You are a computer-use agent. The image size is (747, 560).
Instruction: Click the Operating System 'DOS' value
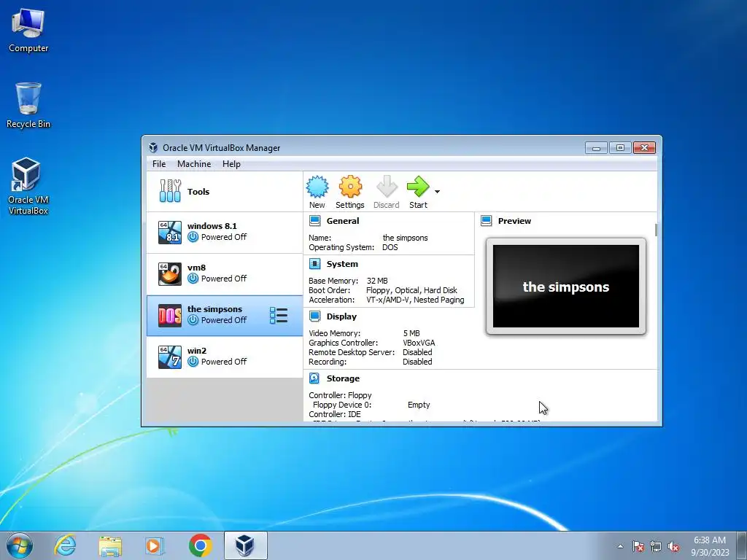click(x=390, y=248)
